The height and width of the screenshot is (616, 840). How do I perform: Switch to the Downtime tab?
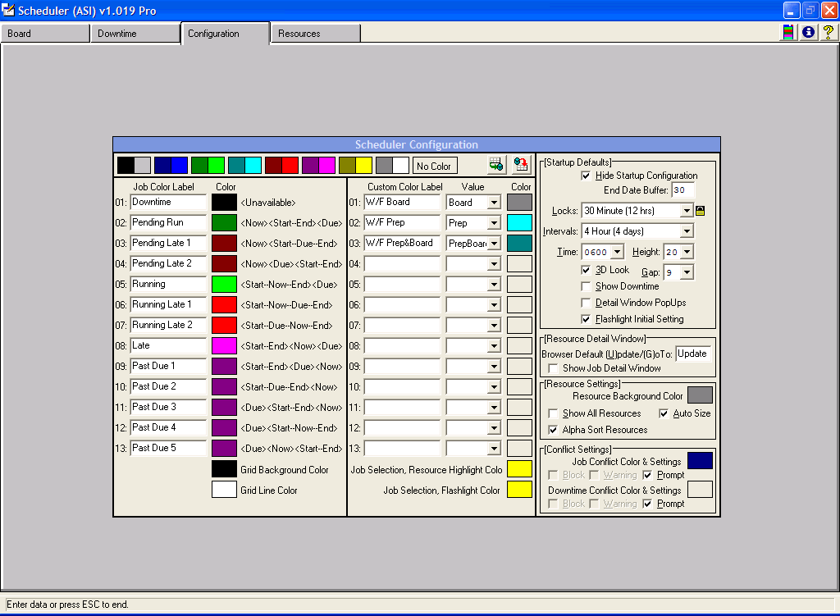(x=135, y=34)
